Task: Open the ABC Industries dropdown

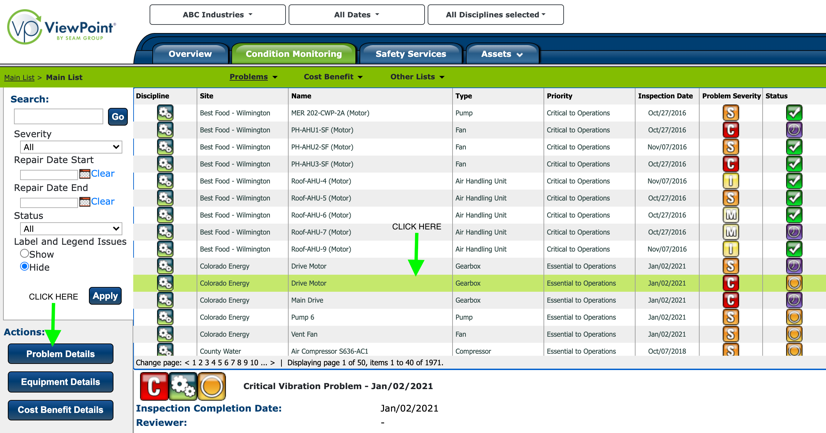Action: (x=218, y=15)
